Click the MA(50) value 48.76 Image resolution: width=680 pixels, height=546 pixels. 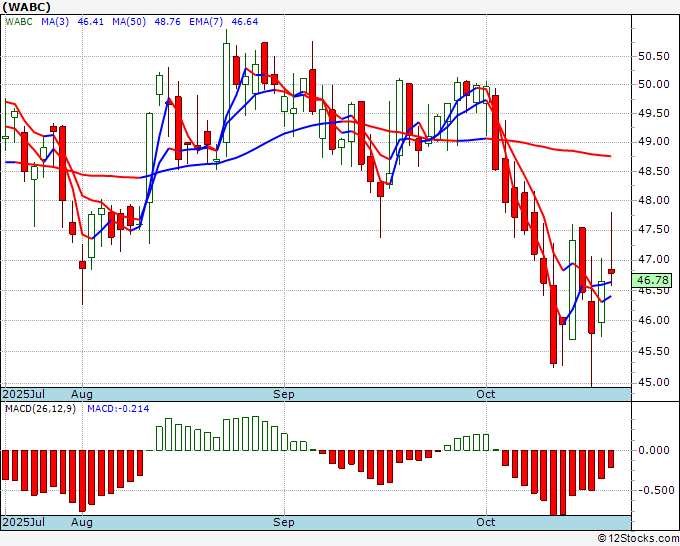167,22
